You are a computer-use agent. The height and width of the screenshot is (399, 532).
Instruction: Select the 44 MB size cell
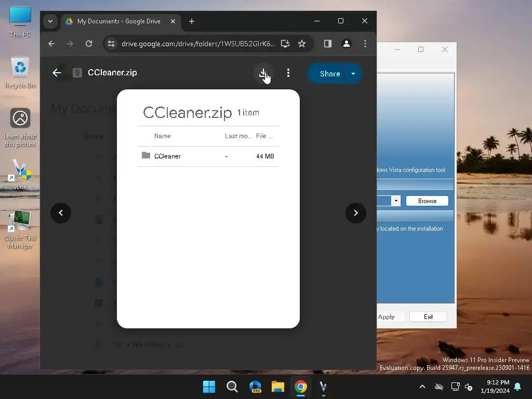pos(265,156)
